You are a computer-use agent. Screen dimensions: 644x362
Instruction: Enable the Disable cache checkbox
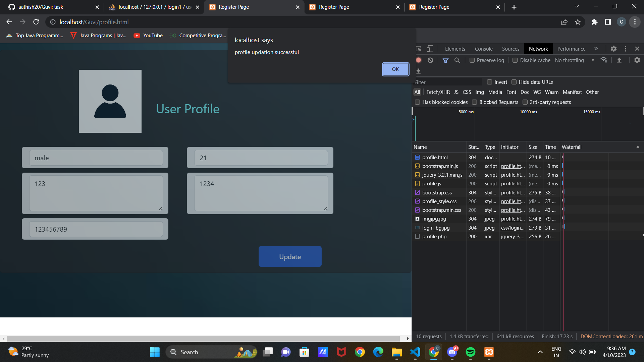(x=516, y=60)
